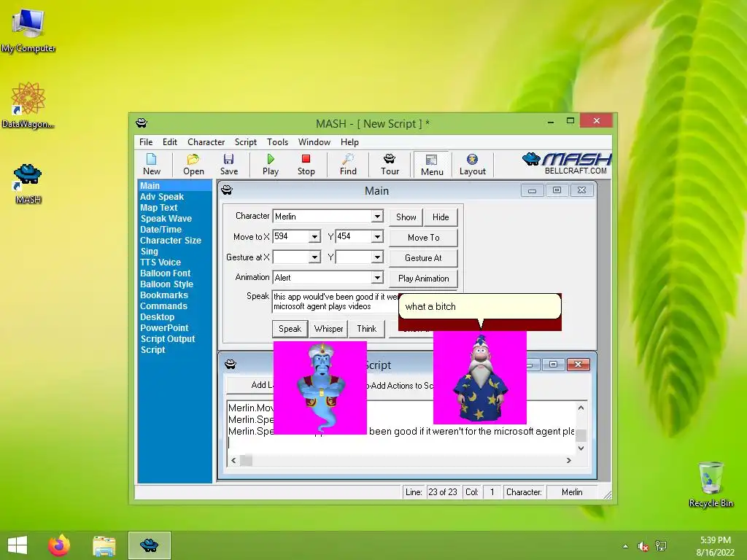Click the Script window scroll-up arrow

581,408
